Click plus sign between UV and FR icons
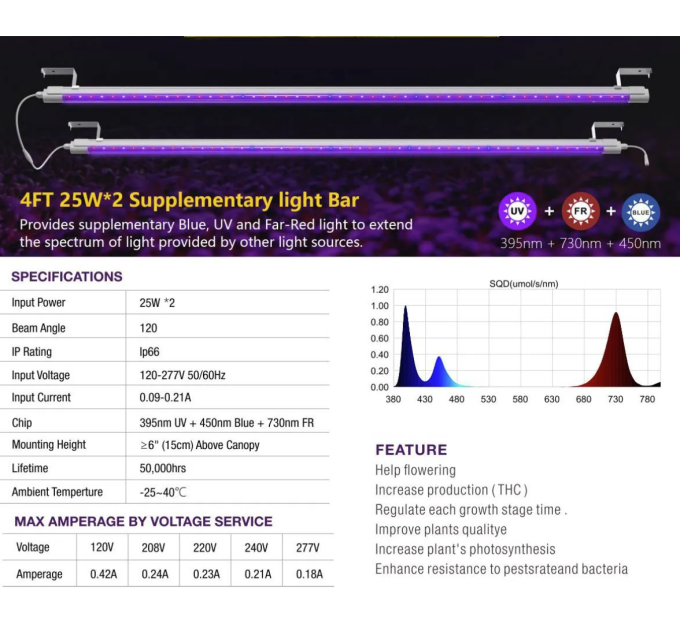The width and height of the screenshot is (680, 630). pyautogui.click(x=548, y=212)
